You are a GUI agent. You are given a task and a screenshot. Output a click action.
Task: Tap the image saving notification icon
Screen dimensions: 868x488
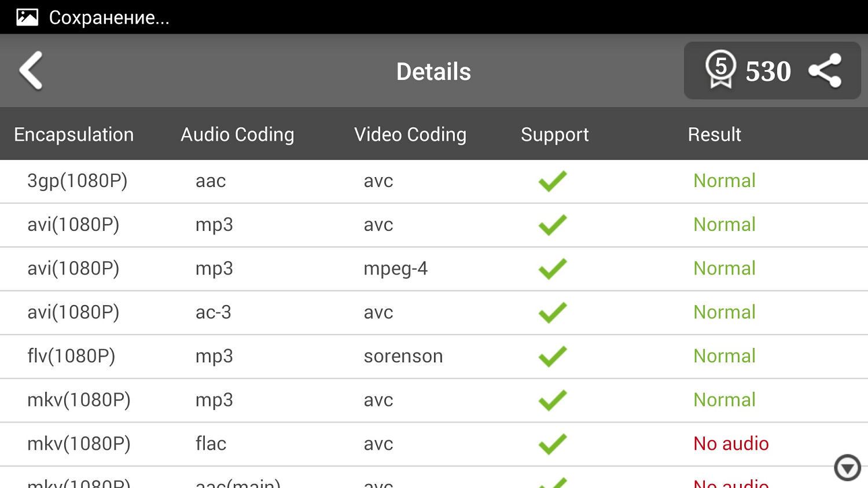click(27, 17)
